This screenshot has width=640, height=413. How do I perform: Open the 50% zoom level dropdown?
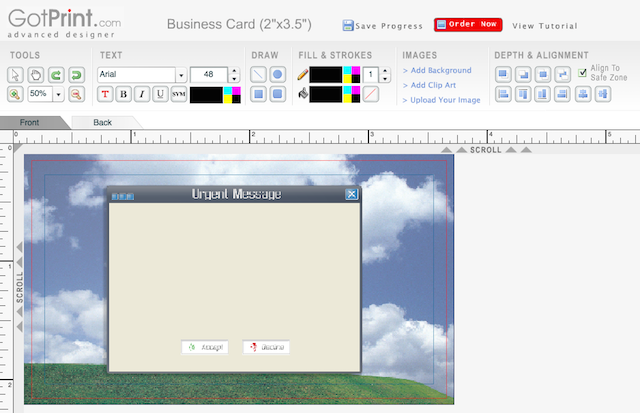pos(59,94)
